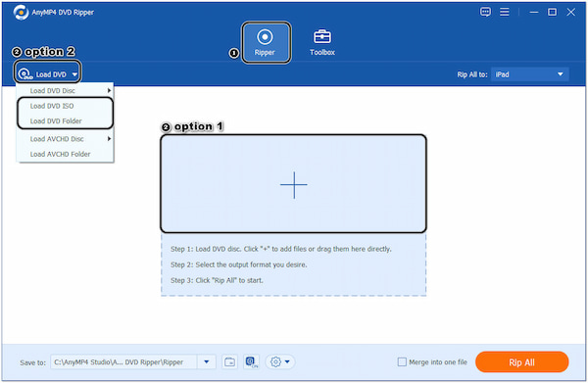The height and width of the screenshot is (383, 588).
Task: Expand the Save to path dropdown arrow
Action: pyautogui.click(x=206, y=362)
